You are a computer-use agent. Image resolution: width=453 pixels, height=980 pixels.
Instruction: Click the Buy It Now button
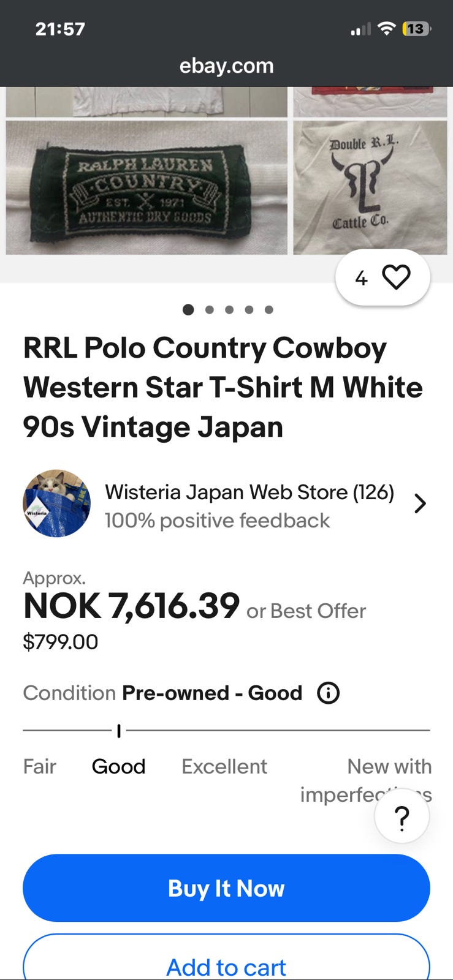(226, 888)
